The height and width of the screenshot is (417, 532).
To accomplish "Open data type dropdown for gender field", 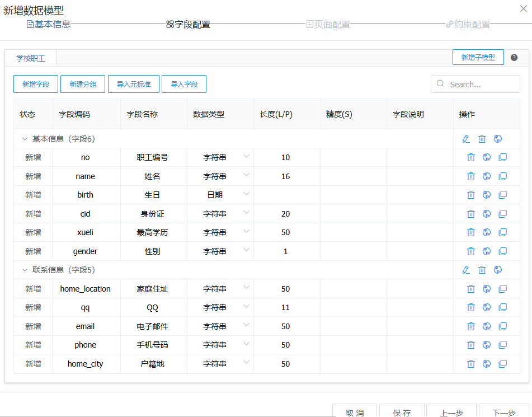I will pyautogui.click(x=220, y=251).
